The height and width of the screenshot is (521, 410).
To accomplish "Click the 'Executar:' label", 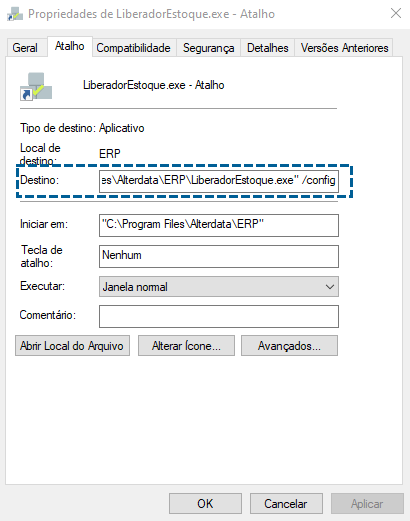I will (x=42, y=286).
